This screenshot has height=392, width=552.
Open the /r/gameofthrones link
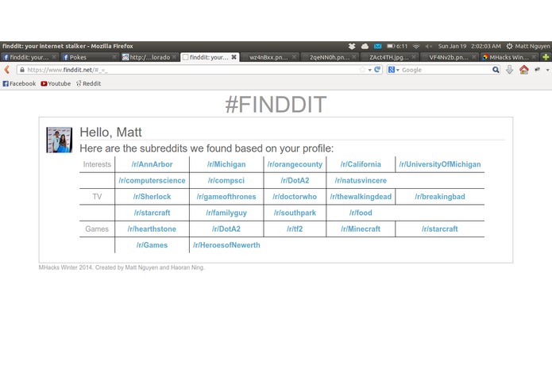[x=226, y=197]
